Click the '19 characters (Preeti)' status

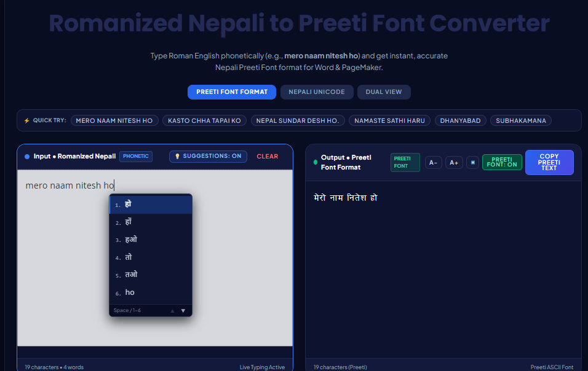click(x=340, y=367)
